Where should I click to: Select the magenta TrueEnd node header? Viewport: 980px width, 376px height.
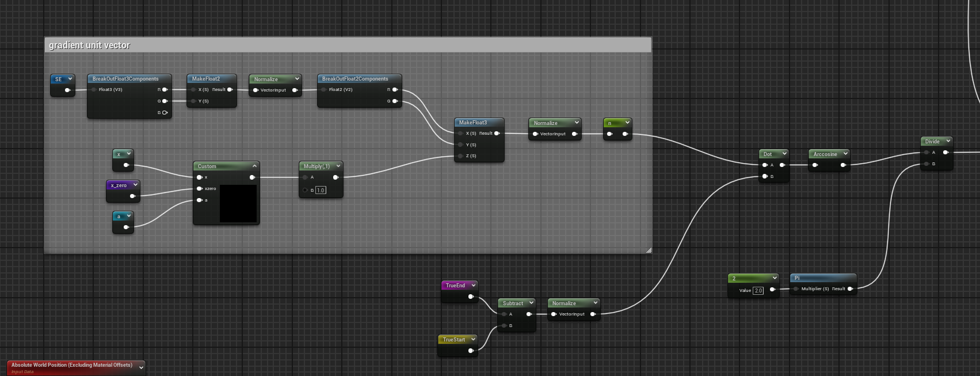455,285
